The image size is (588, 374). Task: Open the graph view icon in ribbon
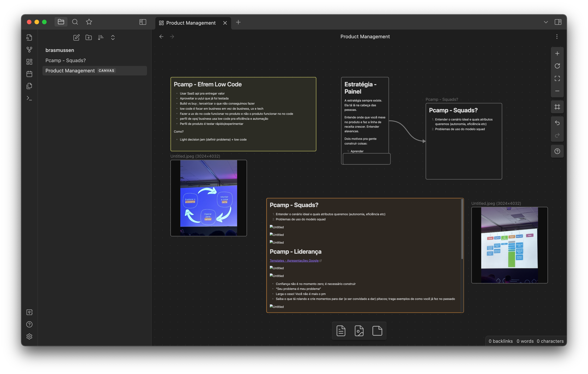pos(29,50)
